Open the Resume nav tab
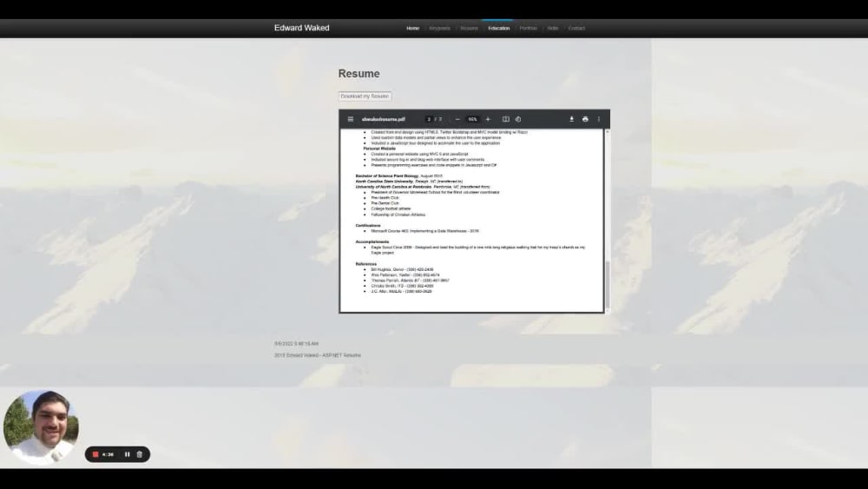Image resolution: width=868 pixels, height=489 pixels. click(x=469, y=29)
